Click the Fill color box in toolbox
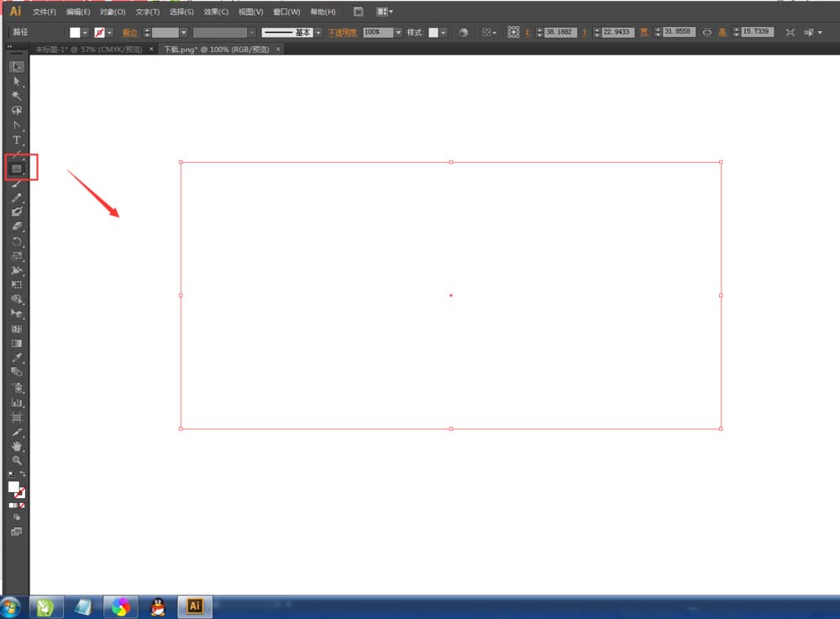 coord(13,487)
